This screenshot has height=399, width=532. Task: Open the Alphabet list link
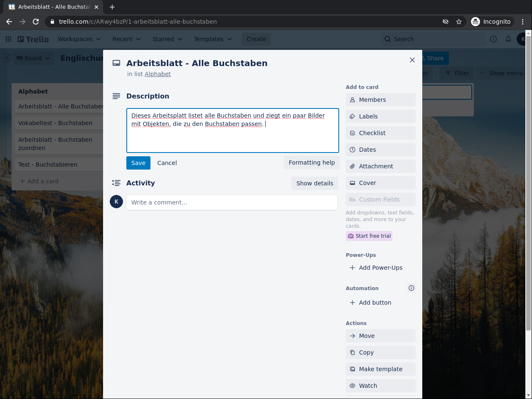158,74
